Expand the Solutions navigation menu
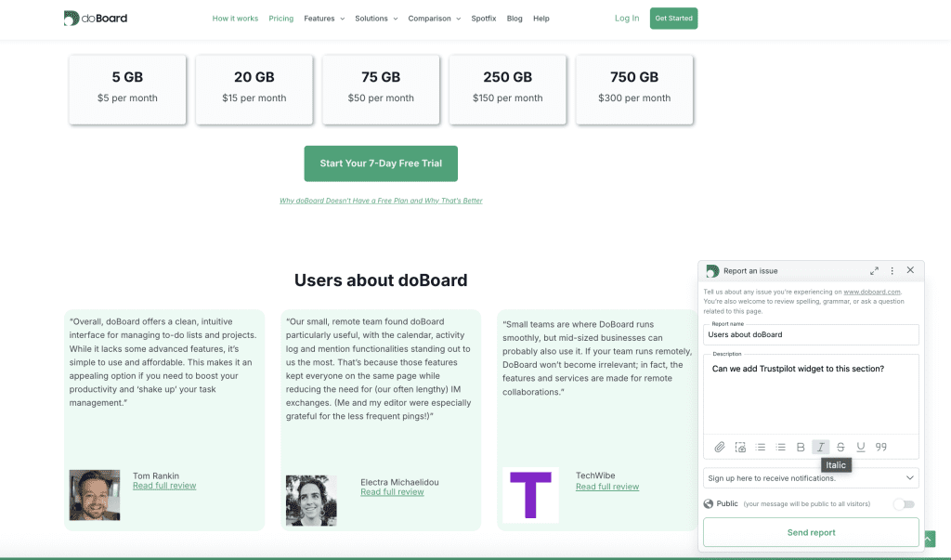 point(375,19)
